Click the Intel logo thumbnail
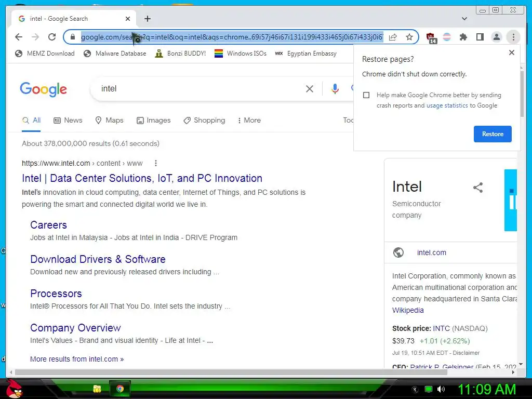This screenshot has width=532, height=399. pyautogui.click(x=511, y=200)
